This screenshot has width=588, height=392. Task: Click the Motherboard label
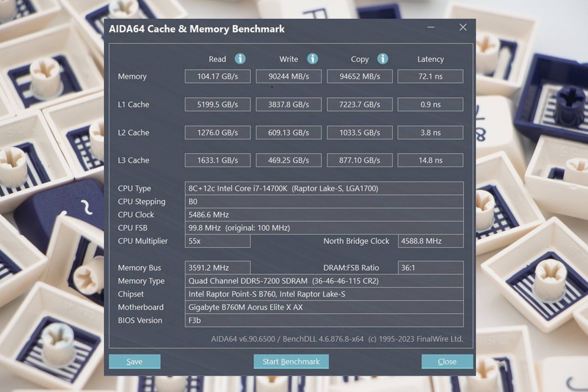(x=141, y=307)
